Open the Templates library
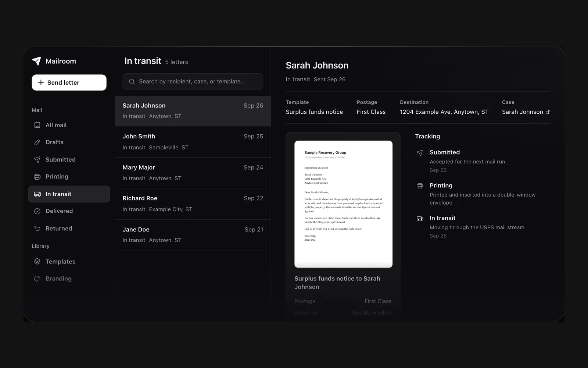This screenshot has height=368, width=588. [x=69, y=262]
